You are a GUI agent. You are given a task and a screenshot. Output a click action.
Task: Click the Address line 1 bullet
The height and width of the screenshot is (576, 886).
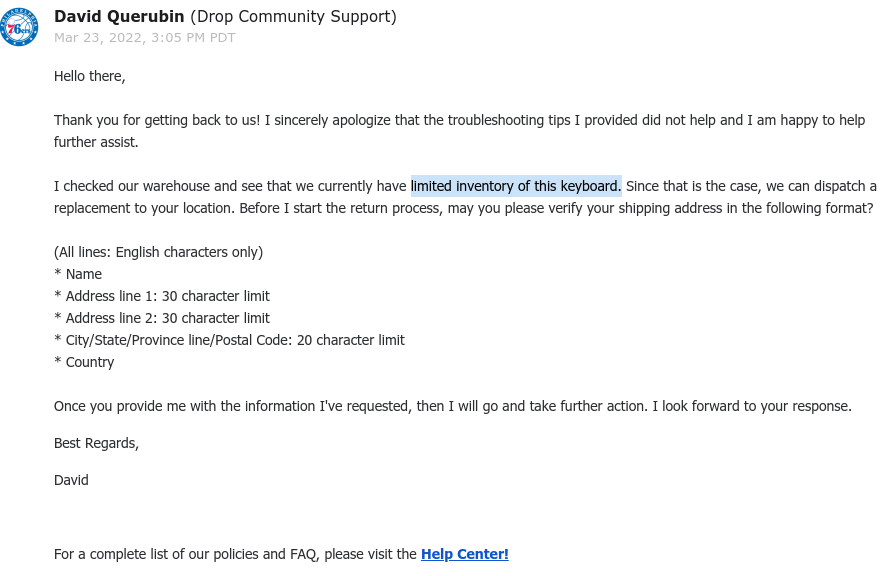pyautogui.click(x=162, y=296)
